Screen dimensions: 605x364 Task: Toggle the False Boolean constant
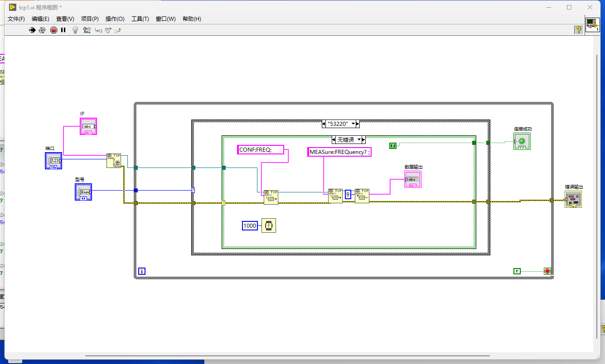[x=517, y=271]
